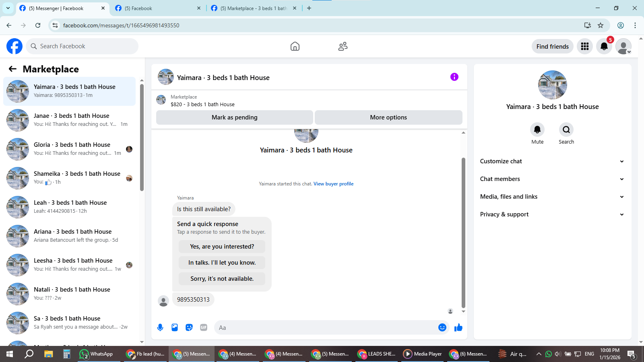
Task: Click the Aa message input box
Action: [x=325, y=327]
